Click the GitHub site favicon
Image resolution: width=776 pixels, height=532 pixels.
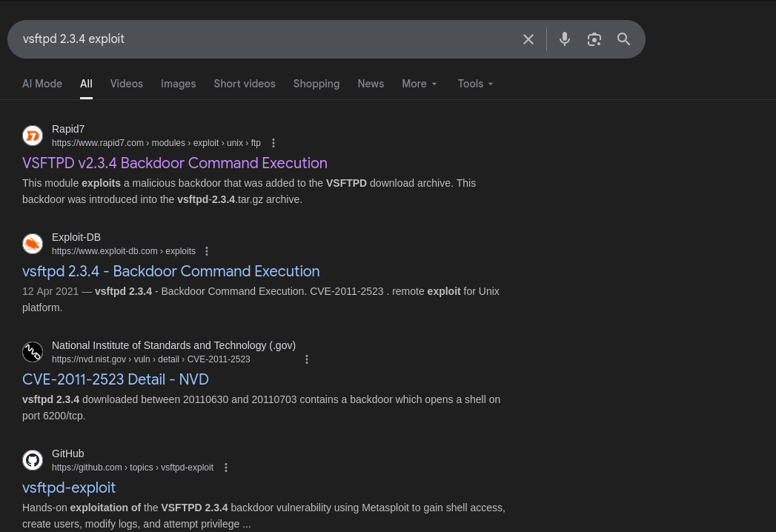[33, 460]
